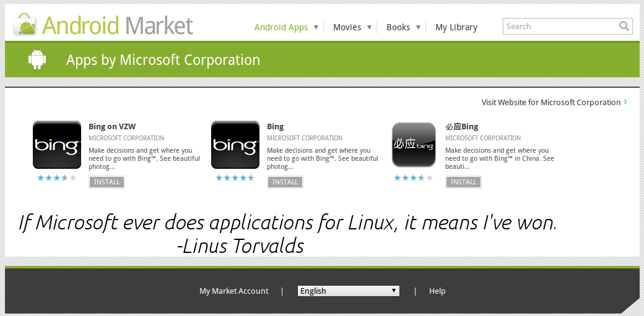Install the 必应Bing app
The width and height of the screenshot is (644, 316).
point(463,182)
